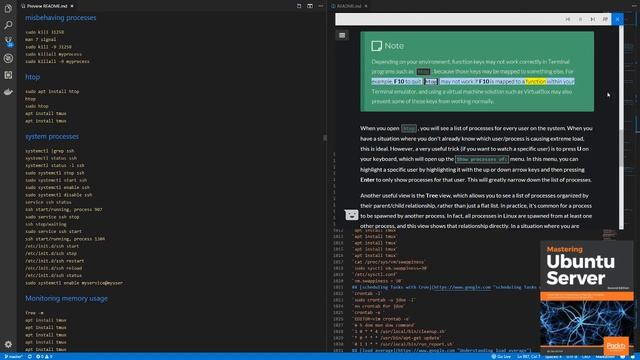Click the line 'systemctl status ssh'
The width and height of the screenshot is (640, 360).
[x=51, y=158]
